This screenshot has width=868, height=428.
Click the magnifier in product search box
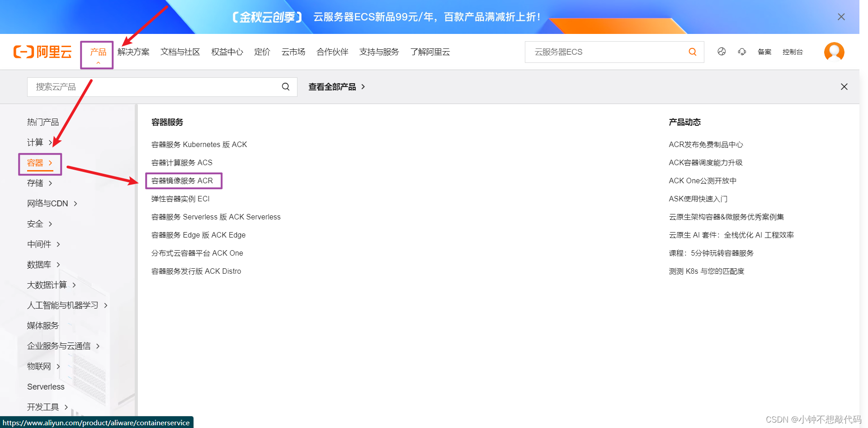(286, 87)
